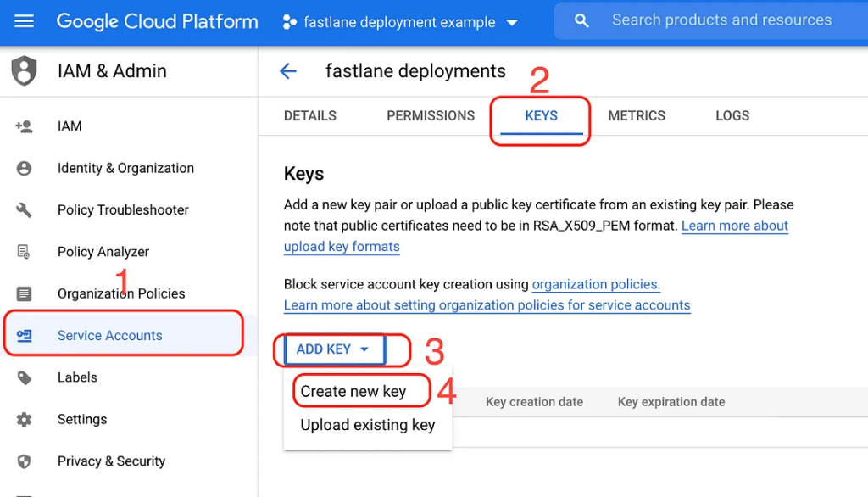The image size is (868, 497).
Task: Click the Keys section heading
Action: [x=303, y=174]
